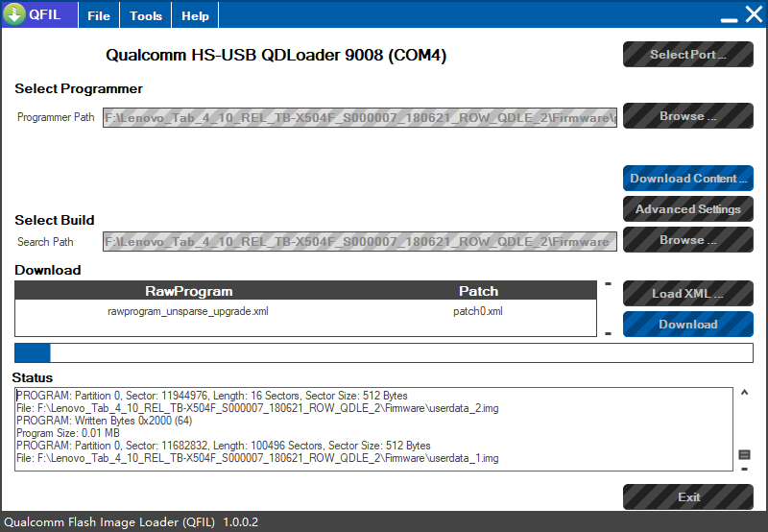This screenshot has height=532, width=768.
Task: Open Advanced Settings
Action: tap(687, 209)
